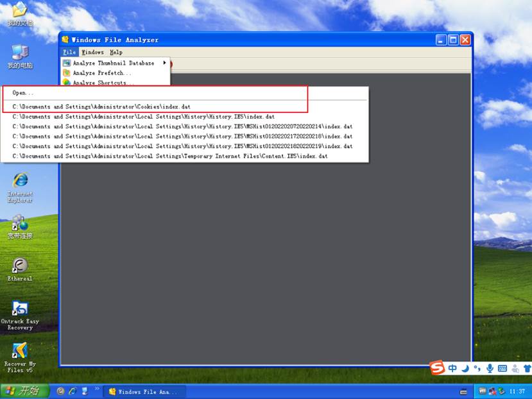Select the Ontrack Easy Recovery shortcut
This screenshot has height=399, width=532.
click(x=20, y=316)
